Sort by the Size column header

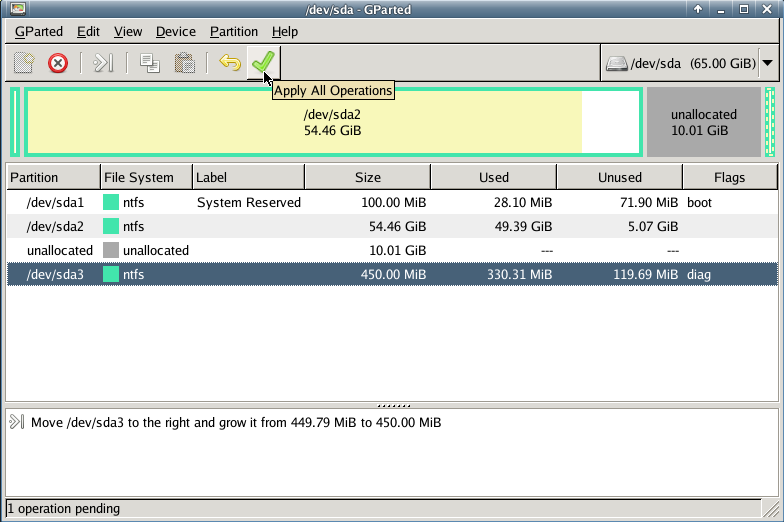click(367, 177)
